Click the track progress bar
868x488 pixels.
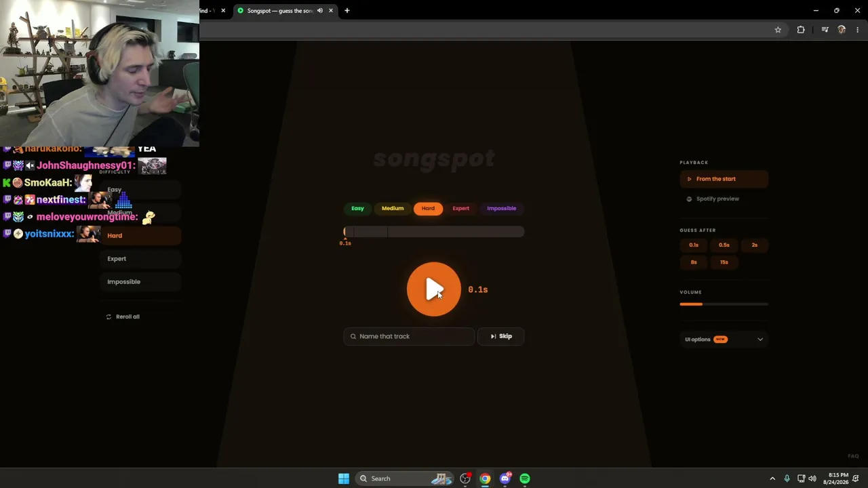434,232
